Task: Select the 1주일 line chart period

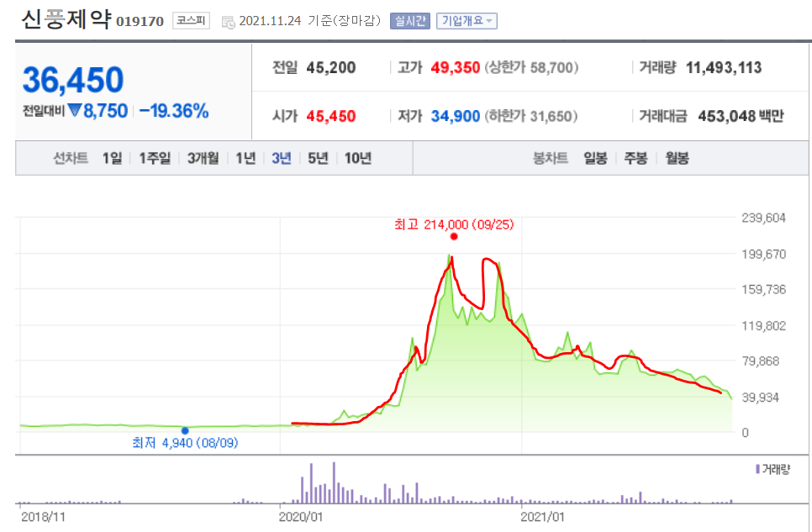Action: coord(155,158)
